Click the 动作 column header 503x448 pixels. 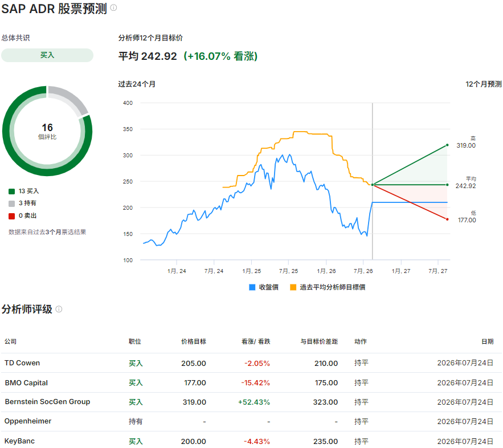point(361,341)
